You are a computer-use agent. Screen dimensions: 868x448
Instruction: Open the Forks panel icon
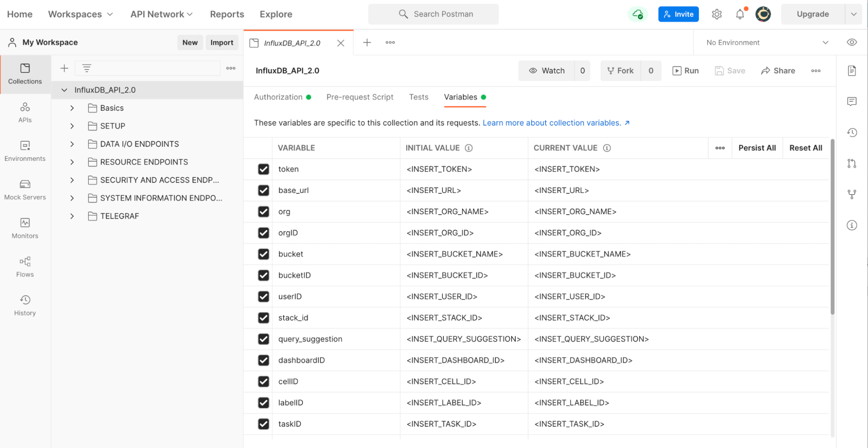[x=852, y=194]
